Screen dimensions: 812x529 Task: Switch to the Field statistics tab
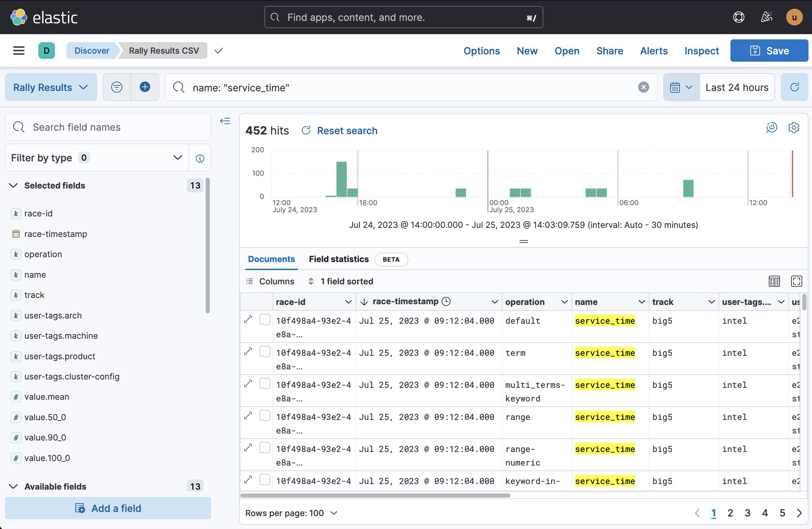339,259
